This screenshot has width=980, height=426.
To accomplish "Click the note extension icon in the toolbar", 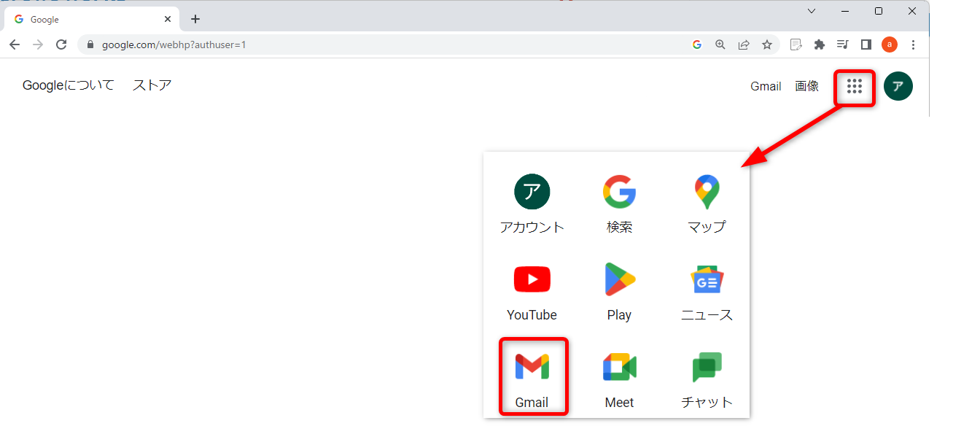I will tap(796, 44).
